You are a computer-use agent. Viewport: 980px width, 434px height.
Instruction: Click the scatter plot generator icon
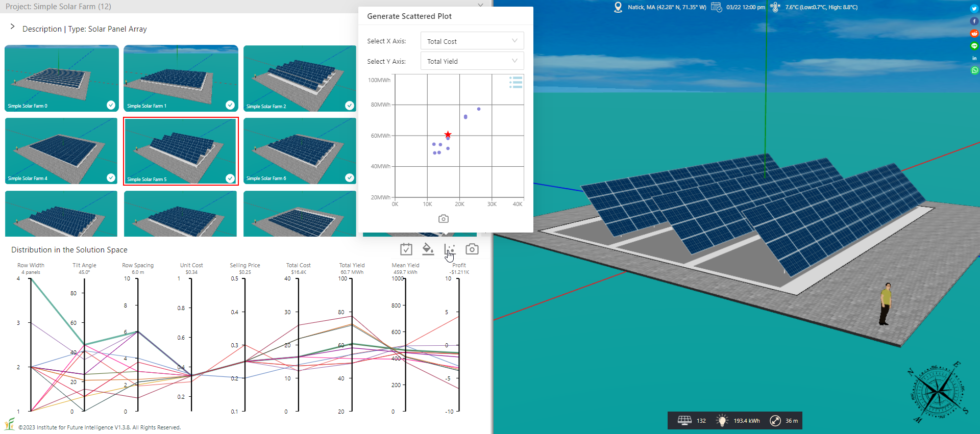pyautogui.click(x=450, y=249)
